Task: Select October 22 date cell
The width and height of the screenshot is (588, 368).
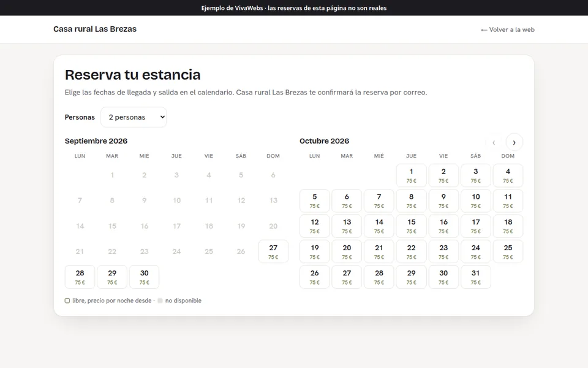Action: tap(412, 251)
